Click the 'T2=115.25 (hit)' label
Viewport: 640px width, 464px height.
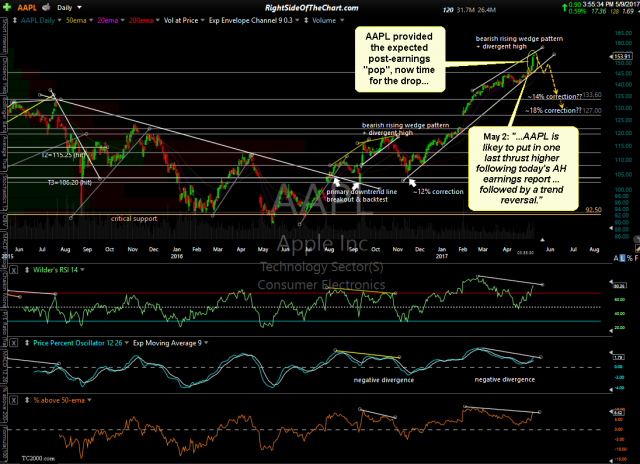coord(63,155)
